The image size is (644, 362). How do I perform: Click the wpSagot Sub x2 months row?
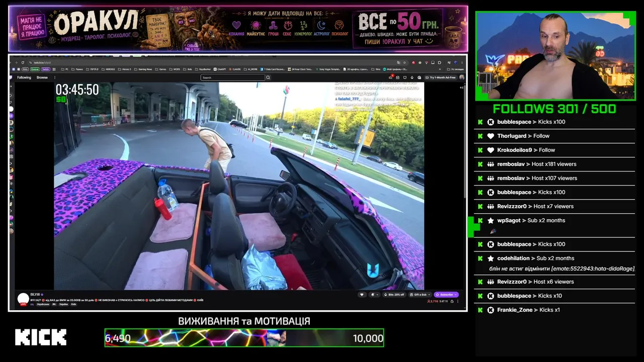[x=554, y=225]
